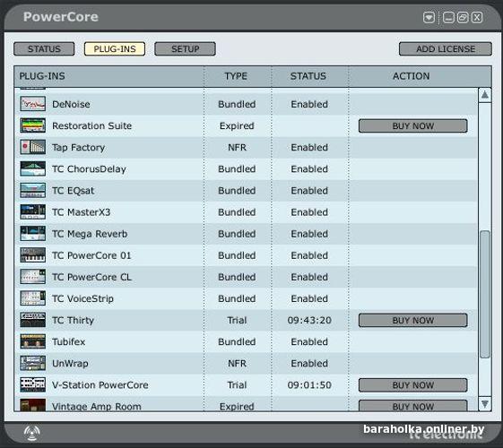Click Bundled type for TC EQsat
The width and height of the screenshot is (503, 448).
coord(237,191)
